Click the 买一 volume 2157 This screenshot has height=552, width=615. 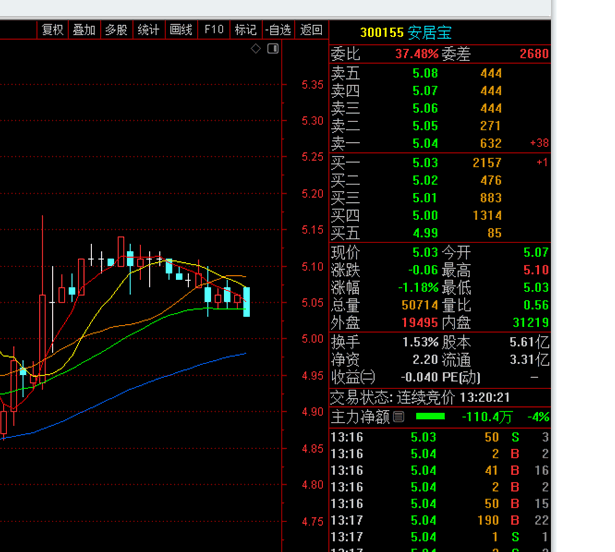point(487,163)
